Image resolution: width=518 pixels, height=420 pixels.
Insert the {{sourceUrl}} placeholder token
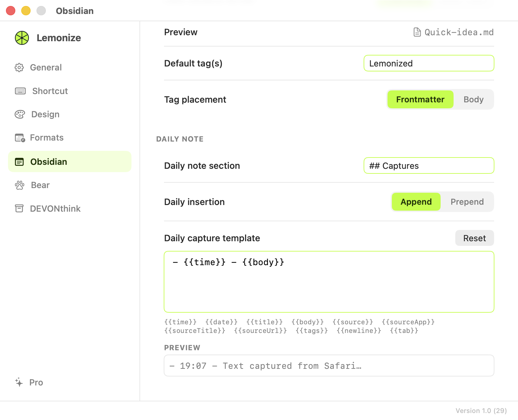(260, 331)
